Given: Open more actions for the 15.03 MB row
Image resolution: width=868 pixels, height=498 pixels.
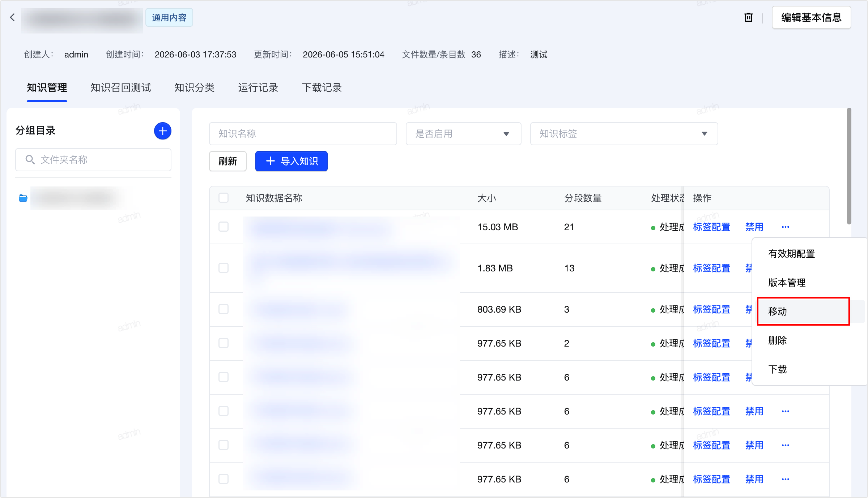Looking at the screenshot, I should click(x=786, y=227).
